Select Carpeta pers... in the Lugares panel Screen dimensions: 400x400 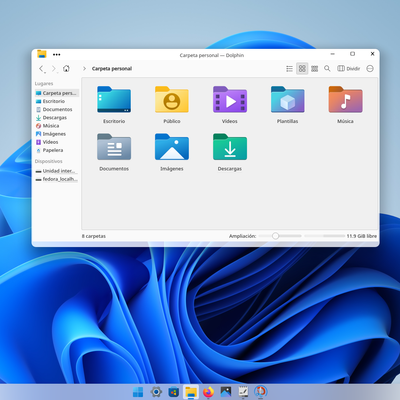click(56, 93)
